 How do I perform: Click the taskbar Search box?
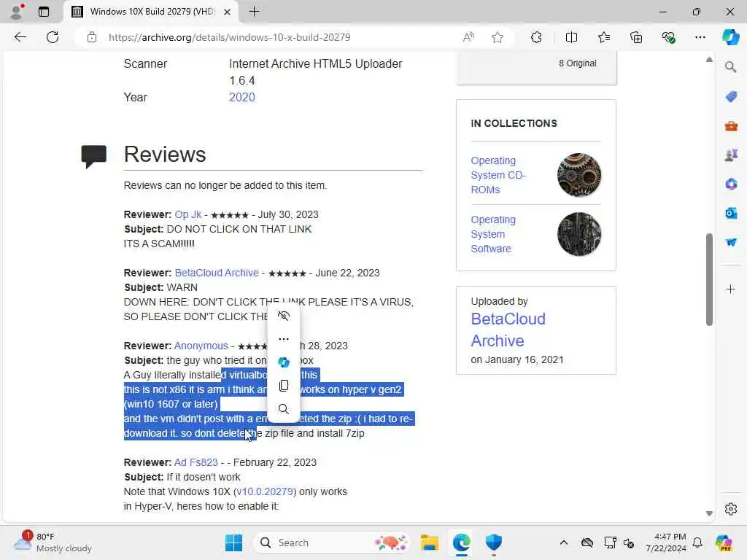pyautogui.click(x=332, y=542)
